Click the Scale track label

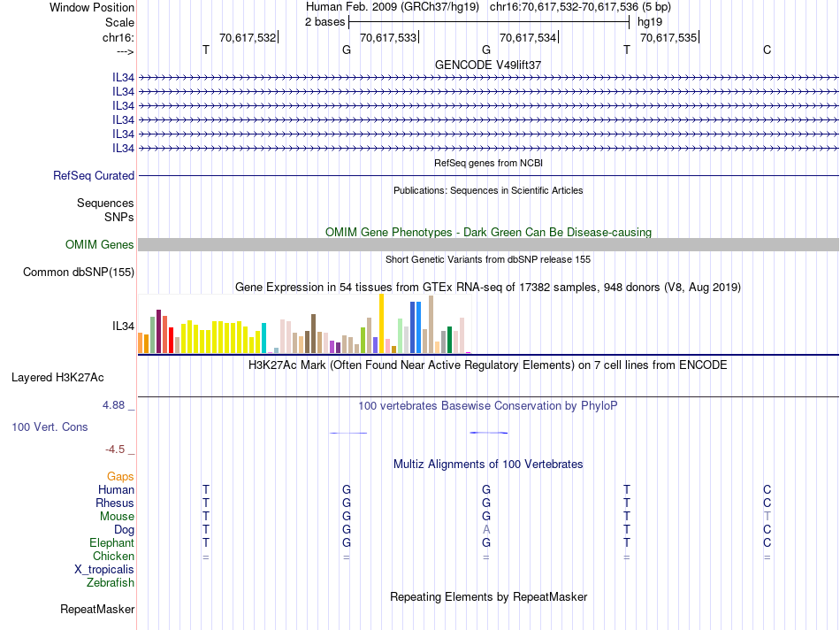119,22
